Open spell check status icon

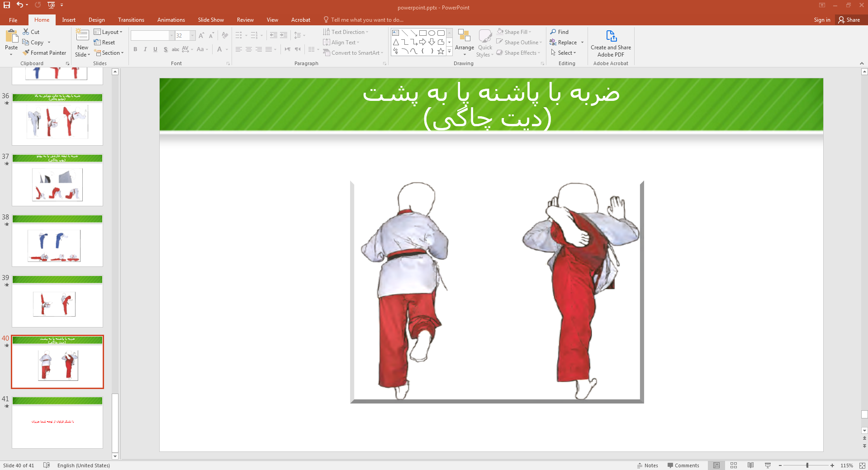tap(46, 465)
